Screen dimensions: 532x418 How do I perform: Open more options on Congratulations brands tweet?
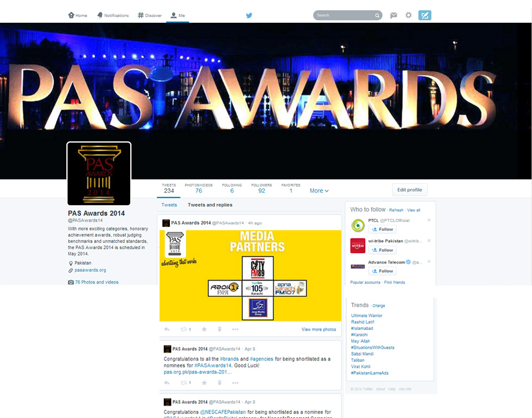(235, 383)
